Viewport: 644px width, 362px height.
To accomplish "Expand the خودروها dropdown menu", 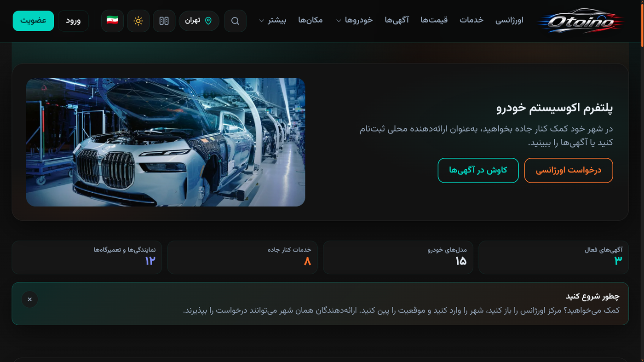I will [354, 20].
